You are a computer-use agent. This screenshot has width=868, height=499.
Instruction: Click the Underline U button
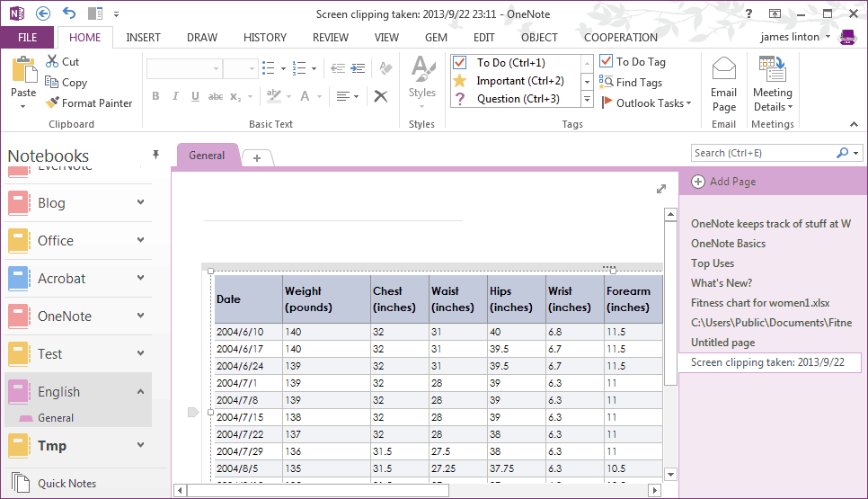pyautogui.click(x=195, y=96)
